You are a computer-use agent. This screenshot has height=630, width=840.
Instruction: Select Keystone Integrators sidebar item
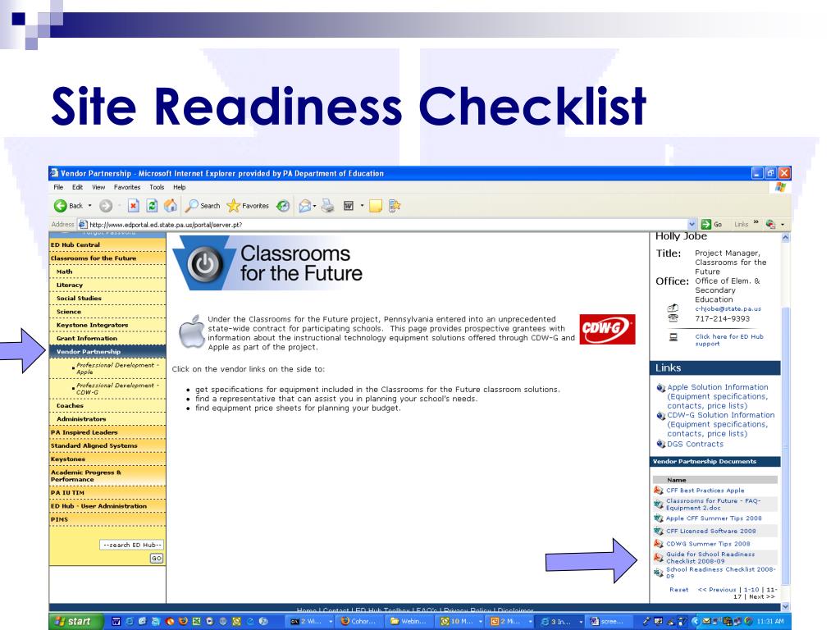[x=107, y=325]
